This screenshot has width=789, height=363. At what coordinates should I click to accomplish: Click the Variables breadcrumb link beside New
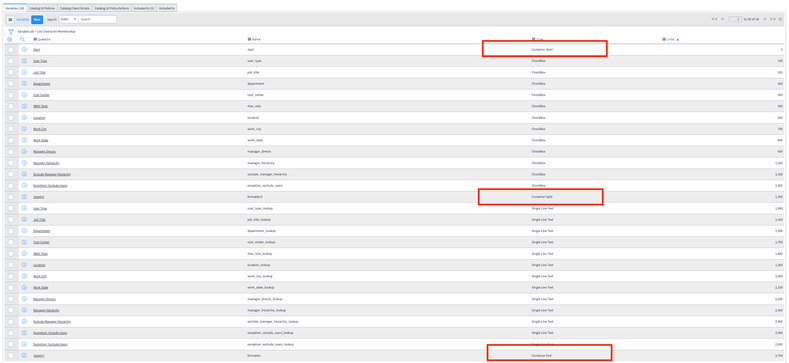pos(23,19)
